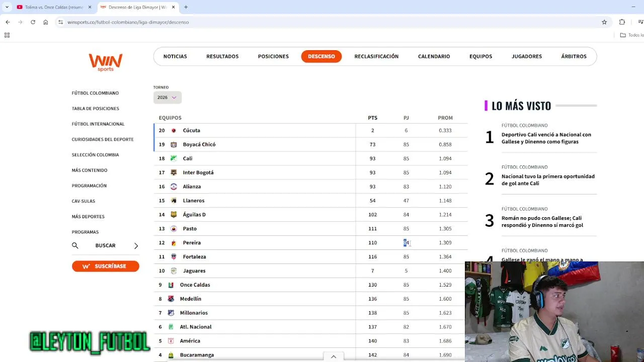Viewport: 644px width, 362px height.
Task: Open the NOTICIAS tab
Action: 175,56
